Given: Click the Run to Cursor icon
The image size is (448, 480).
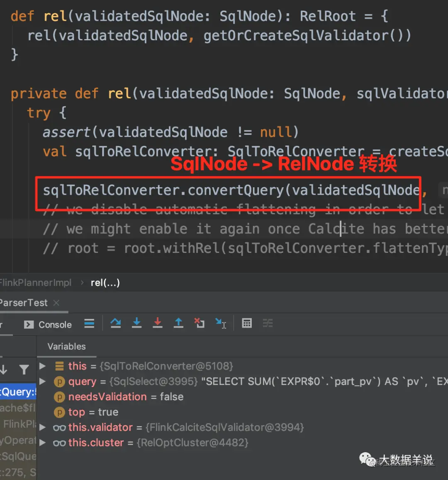Looking at the screenshot, I should (221, 323).
